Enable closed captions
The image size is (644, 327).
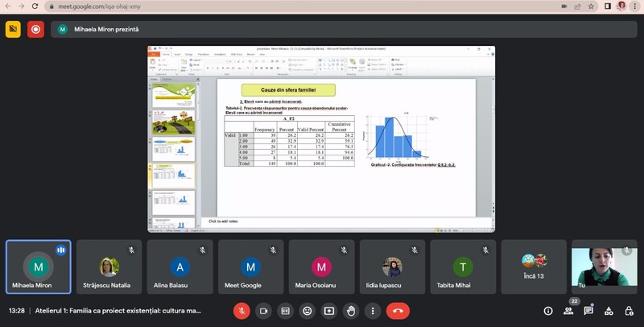(285, 310)
